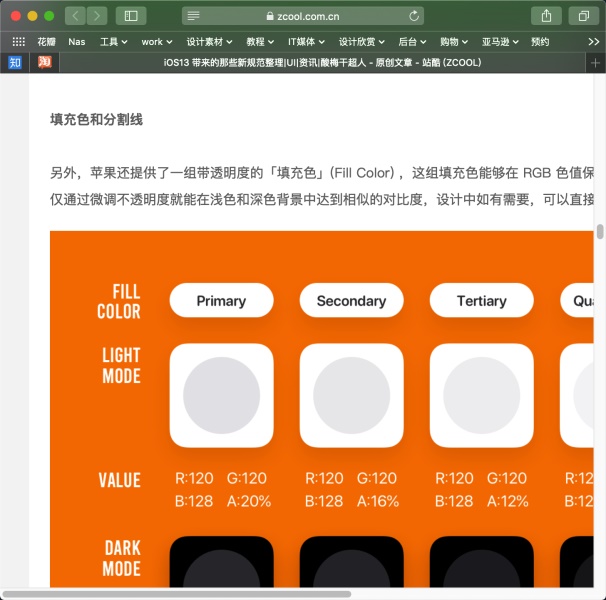Open the pinned Zhihu tab
606x600 pixels.
click(15, 62)
